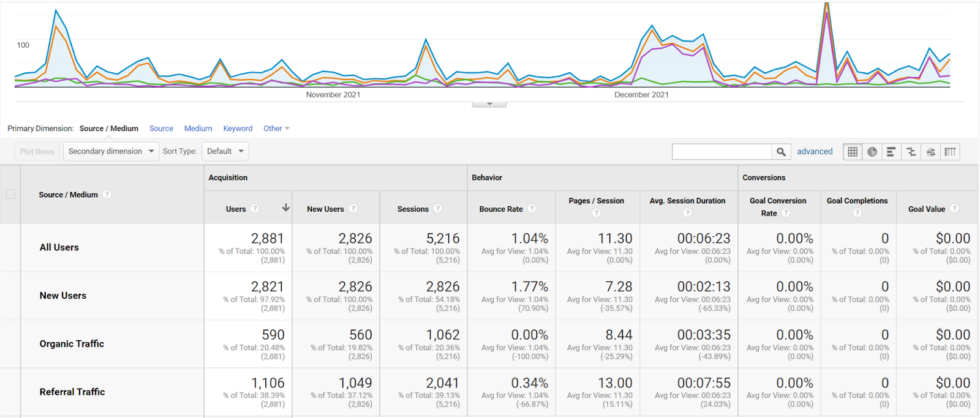Open help tooltip for Bounce Rate
Viewport: 980px width, 418px height.
click(532, 209)
